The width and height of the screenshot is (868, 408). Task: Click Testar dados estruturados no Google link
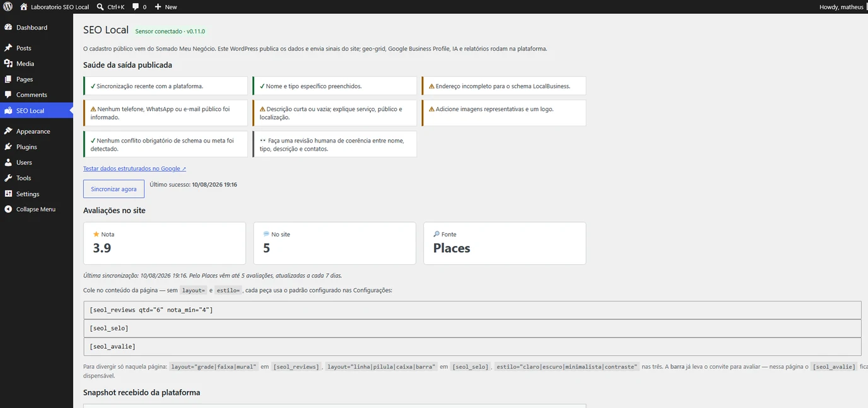point(134,168)
